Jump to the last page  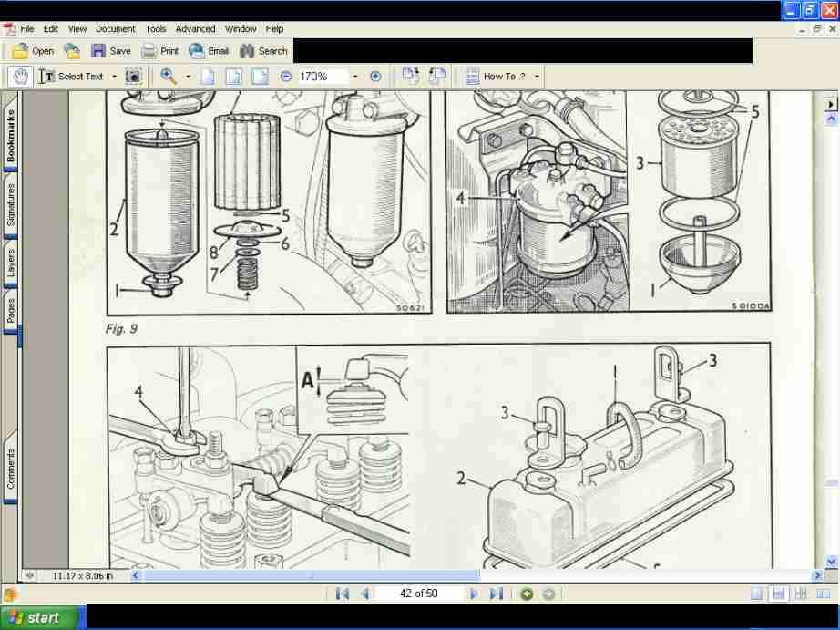[497, 594]
